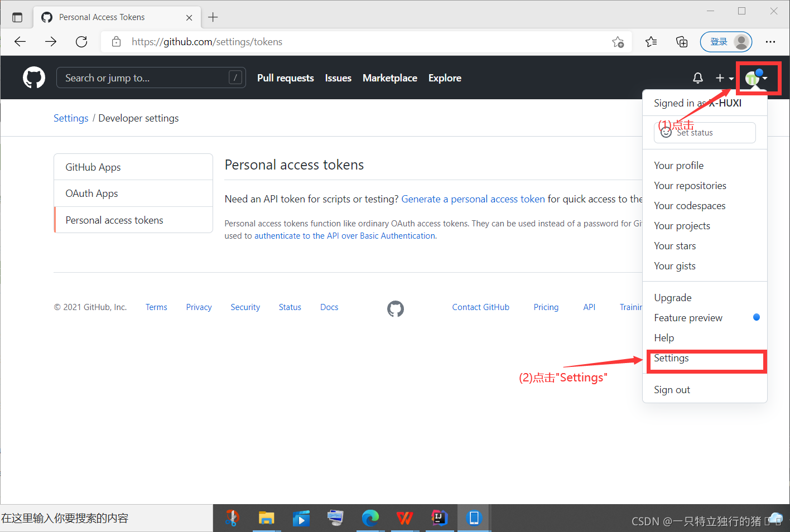Image resolution: width=790 pixels, height=532 pixels.
Task: Click the GitHub footer Octocat logo
Action: pyautogui.click(x=396, y=308)
